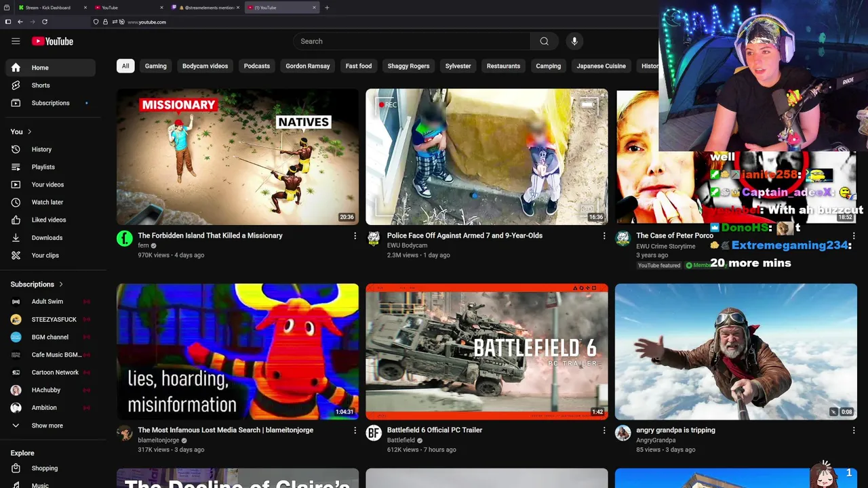The height and width of the screenshot is (488, 868).
Task: Select the Sylvester filter chip
Action: click(x=458, y=66)
